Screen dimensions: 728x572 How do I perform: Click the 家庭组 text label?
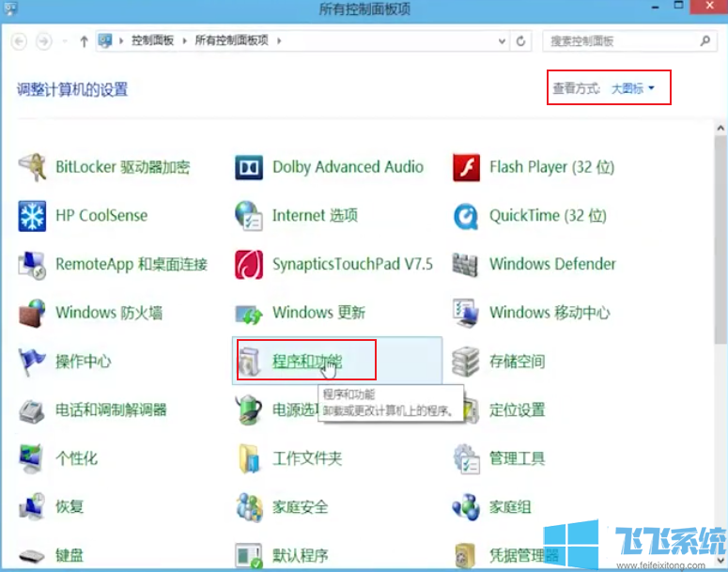tap(510, 507)
